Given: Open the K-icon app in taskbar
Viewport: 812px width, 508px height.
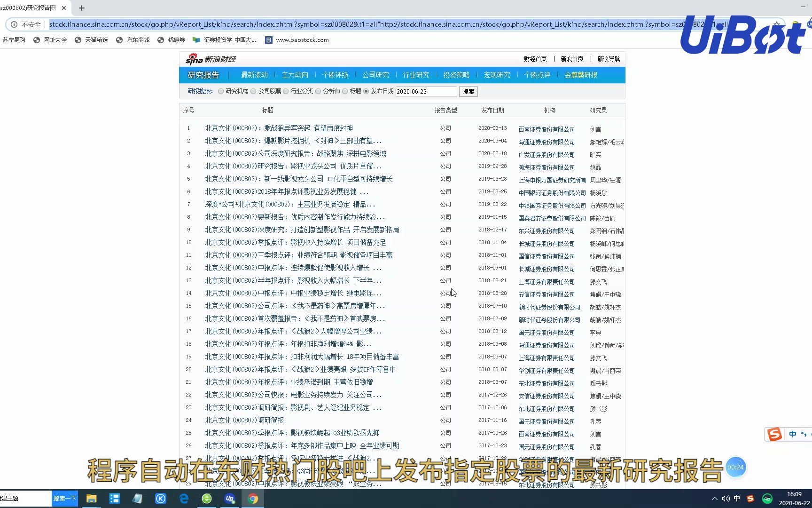Looking at the screenshot, I should point(161,499).
